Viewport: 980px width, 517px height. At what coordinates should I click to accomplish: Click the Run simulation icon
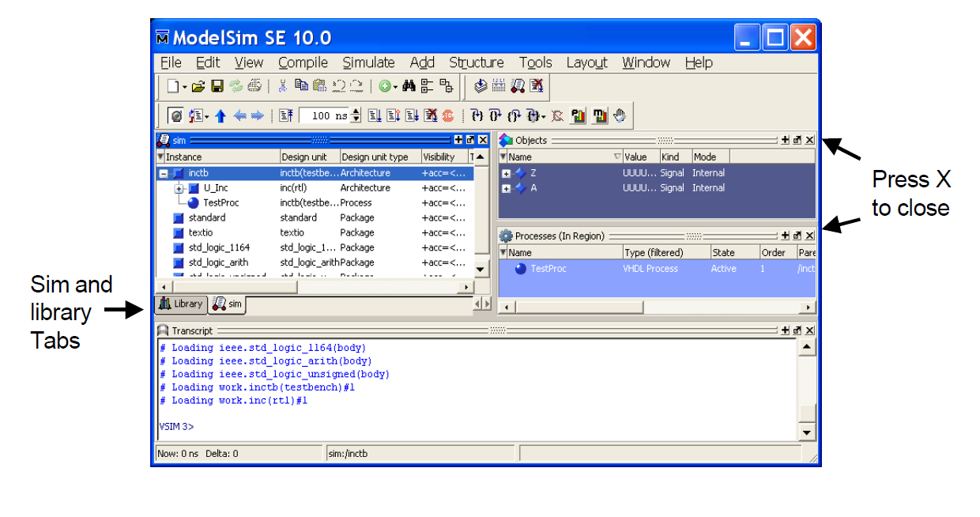point(375,115)
